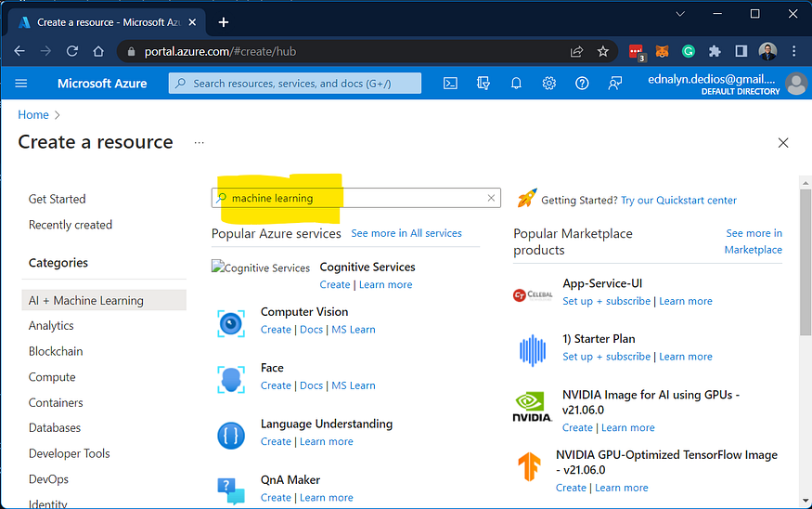Click the Computer Vision service icon
The width and height of the screenshot is (812, 509).
click(x=231, y=324)
